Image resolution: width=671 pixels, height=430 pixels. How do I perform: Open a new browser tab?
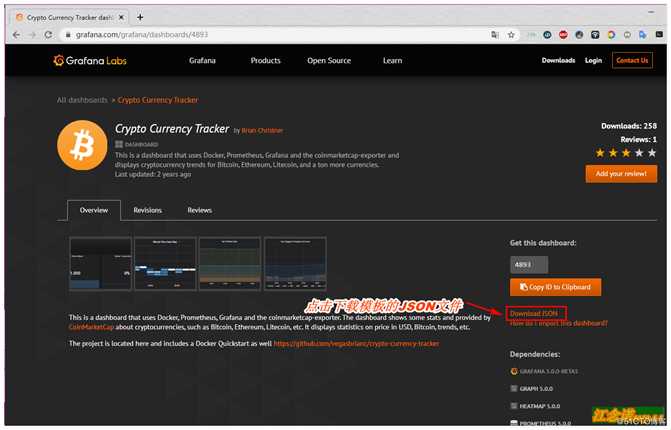point(140,17)
